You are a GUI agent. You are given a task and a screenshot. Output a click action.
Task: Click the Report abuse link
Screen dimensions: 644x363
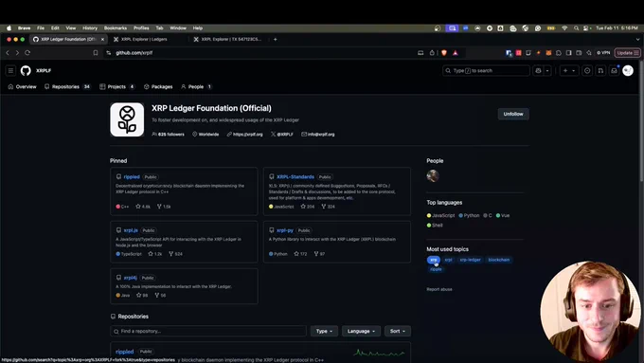click(439, 289)
